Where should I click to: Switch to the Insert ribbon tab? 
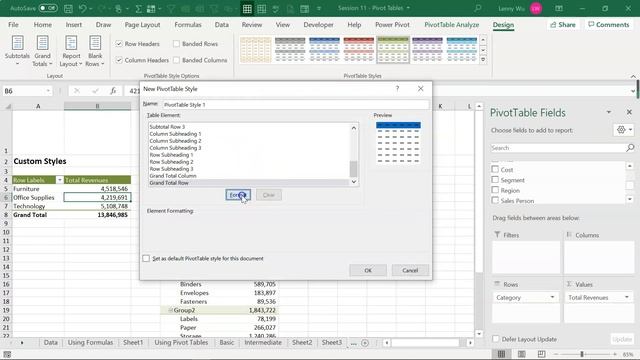(73, 25)
